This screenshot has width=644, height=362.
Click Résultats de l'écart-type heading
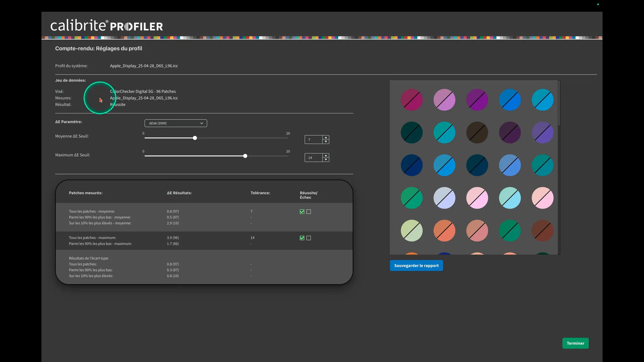(x=89, y=258)
